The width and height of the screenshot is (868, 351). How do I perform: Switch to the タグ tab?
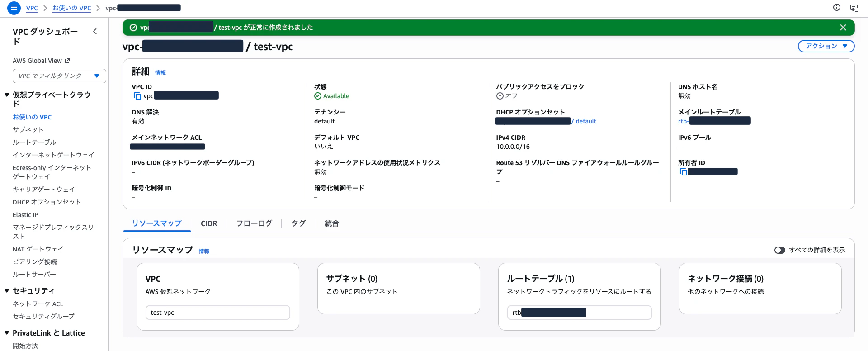(x=298, y=223)
